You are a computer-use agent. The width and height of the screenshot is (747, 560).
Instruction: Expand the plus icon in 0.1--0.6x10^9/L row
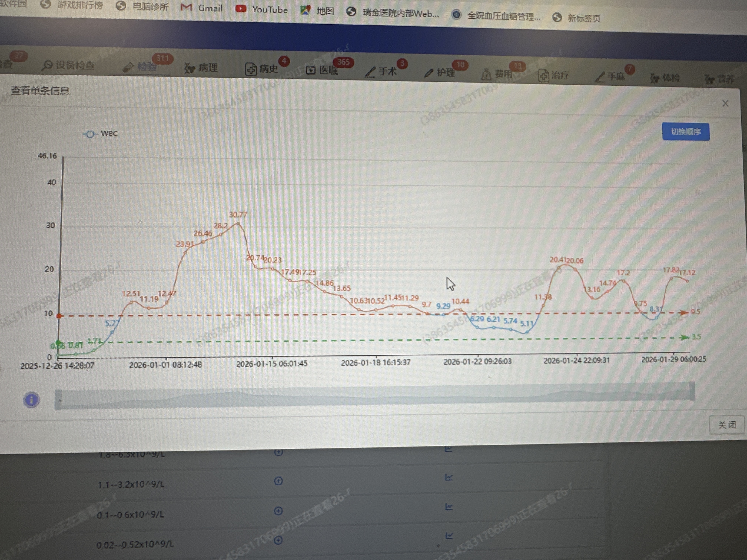pyautogui.click(x=278, y=511)
